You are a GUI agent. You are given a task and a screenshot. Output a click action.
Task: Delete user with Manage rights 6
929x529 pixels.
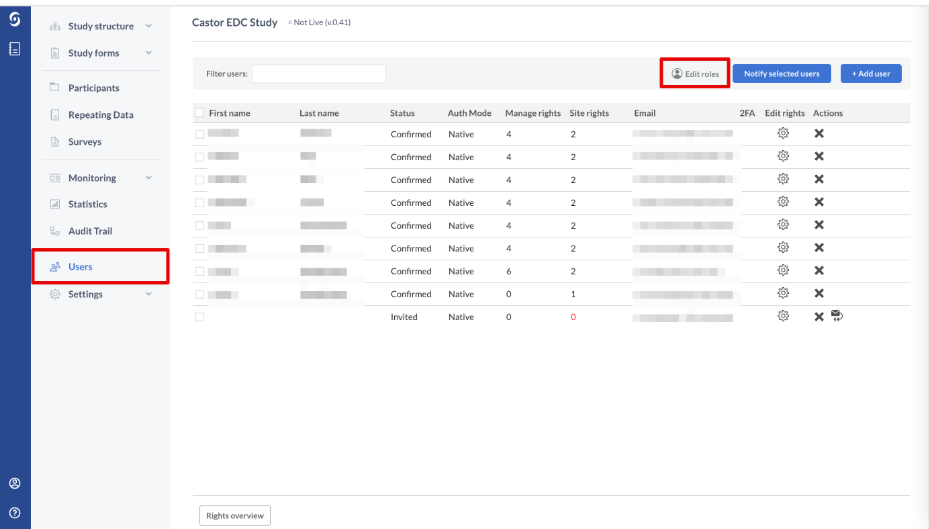pos(819,270)
